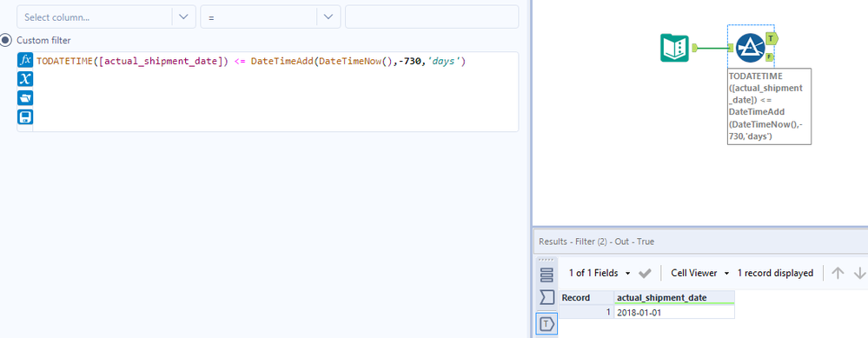Grab the results panel drag handle dots
This screenshot has height=338, width=868.
(546, 259)
